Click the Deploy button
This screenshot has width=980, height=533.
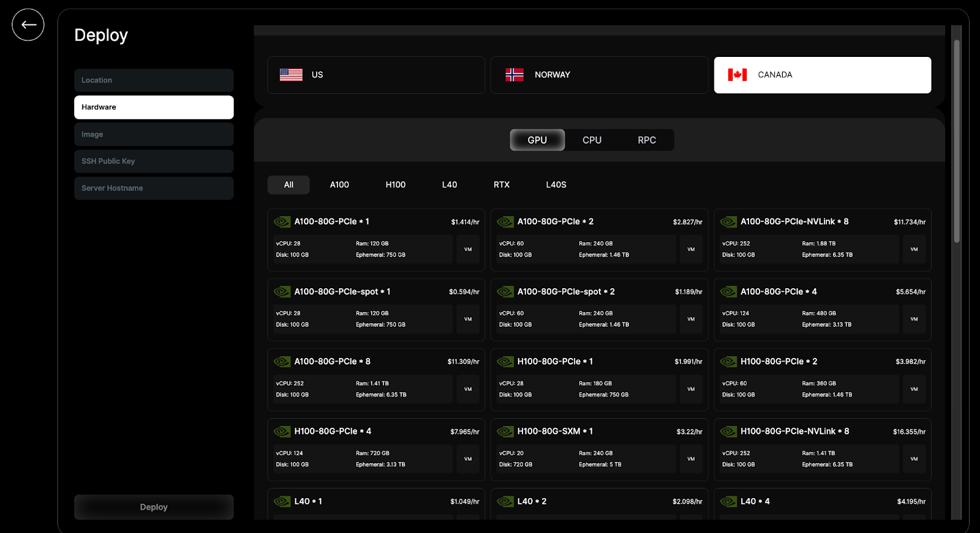[154, 507]
